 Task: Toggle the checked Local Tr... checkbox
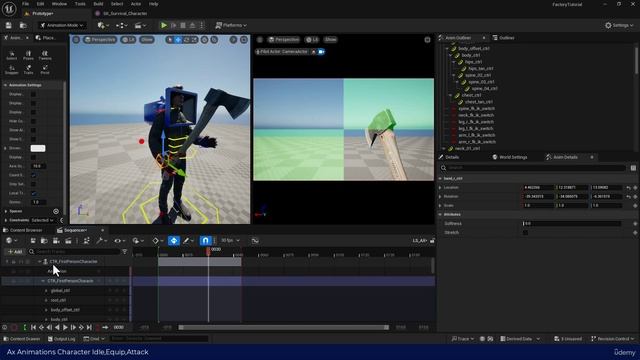33,193
